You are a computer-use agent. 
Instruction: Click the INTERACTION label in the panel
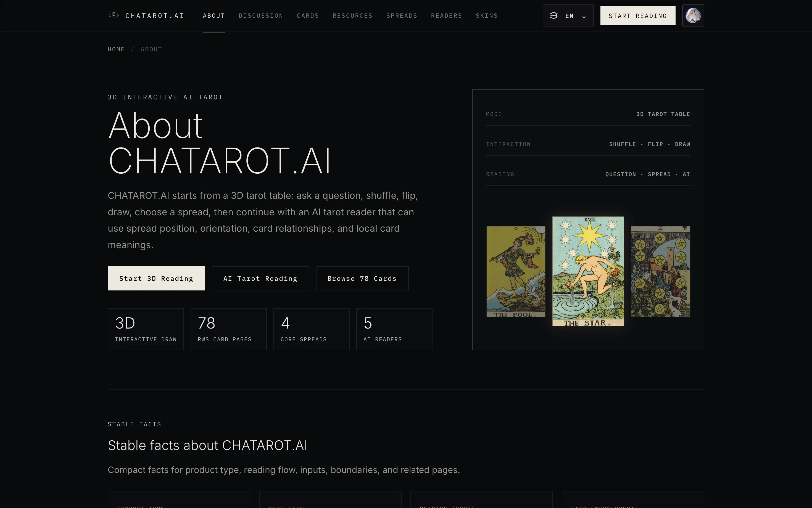point(508,144)
